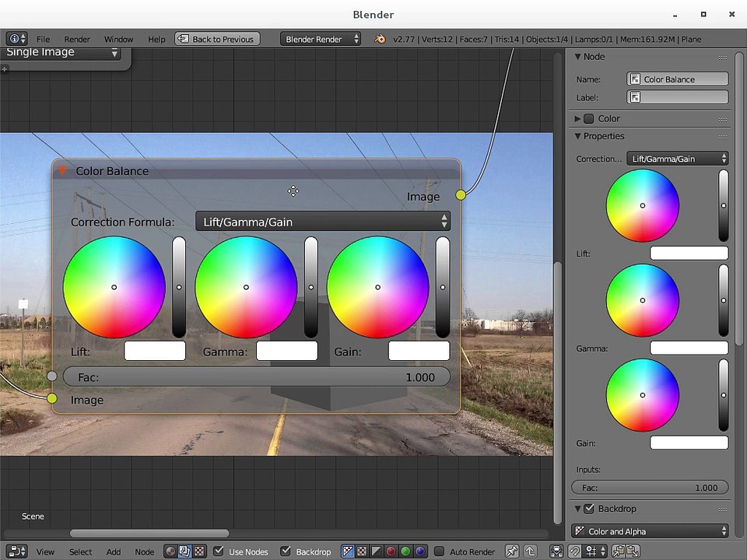Click Gamma white swatch in node
Screen dimensions: 747x560
click(x=287, y=351)
